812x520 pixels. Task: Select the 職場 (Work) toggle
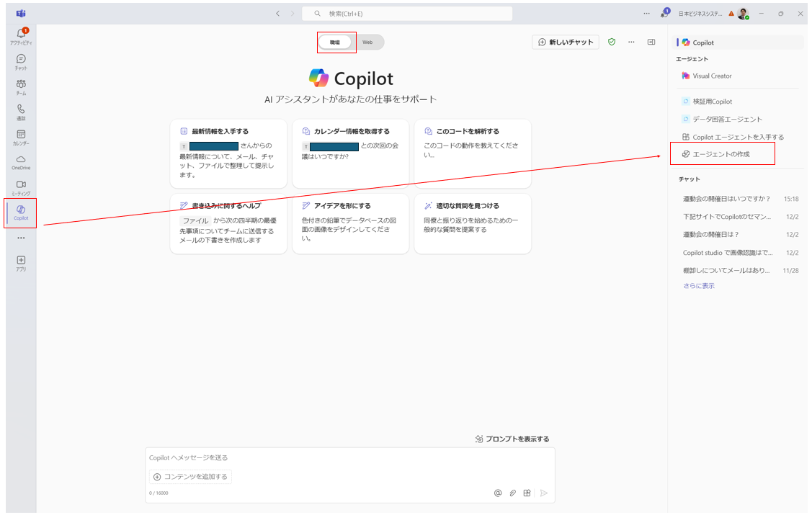[335, 42]
